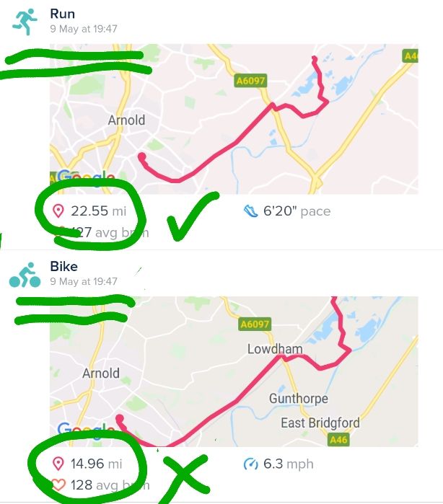
Task: Click the A46 road marker on Bike map
Action: point(338,439)
